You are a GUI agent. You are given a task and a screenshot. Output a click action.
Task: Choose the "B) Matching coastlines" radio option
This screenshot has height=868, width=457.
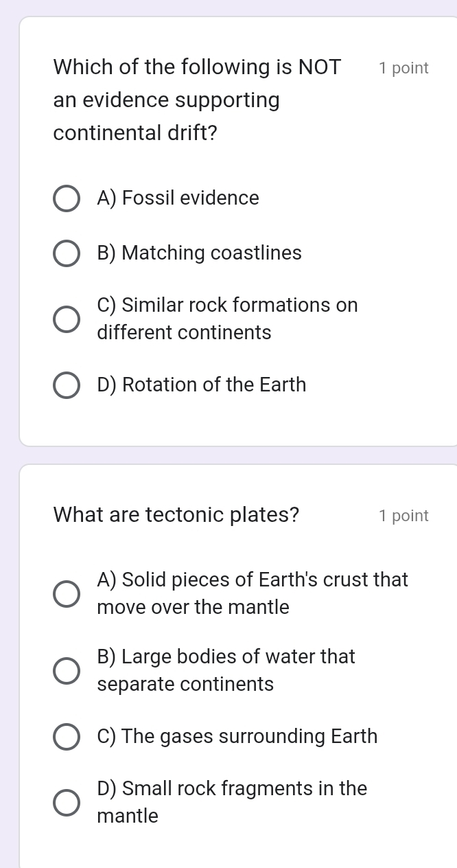(67, 253)
